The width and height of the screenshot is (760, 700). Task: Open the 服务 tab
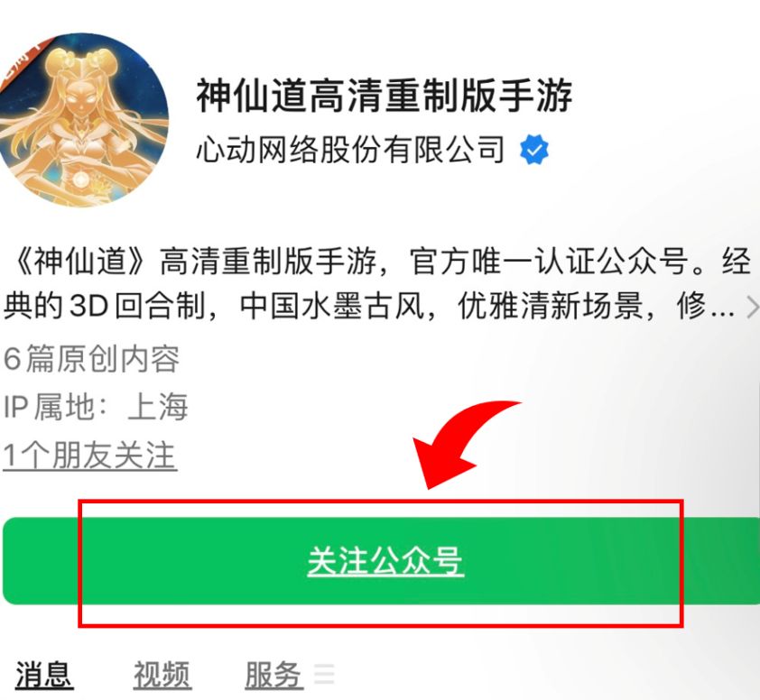274,675
